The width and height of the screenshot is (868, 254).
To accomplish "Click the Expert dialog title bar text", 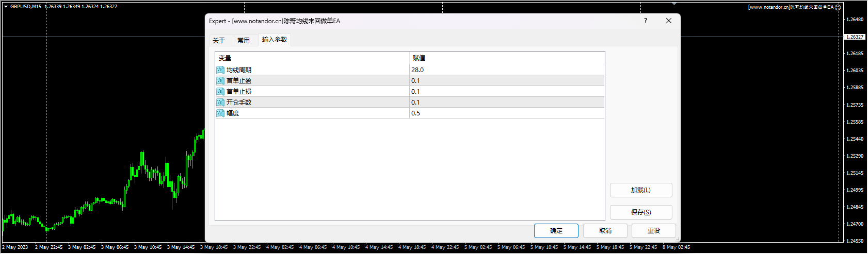I will [x=275, y=21].
